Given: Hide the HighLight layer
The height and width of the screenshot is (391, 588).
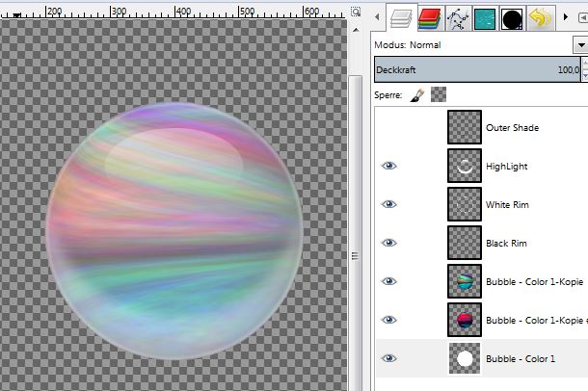Looking at the screenshot, I should [389, 166].
